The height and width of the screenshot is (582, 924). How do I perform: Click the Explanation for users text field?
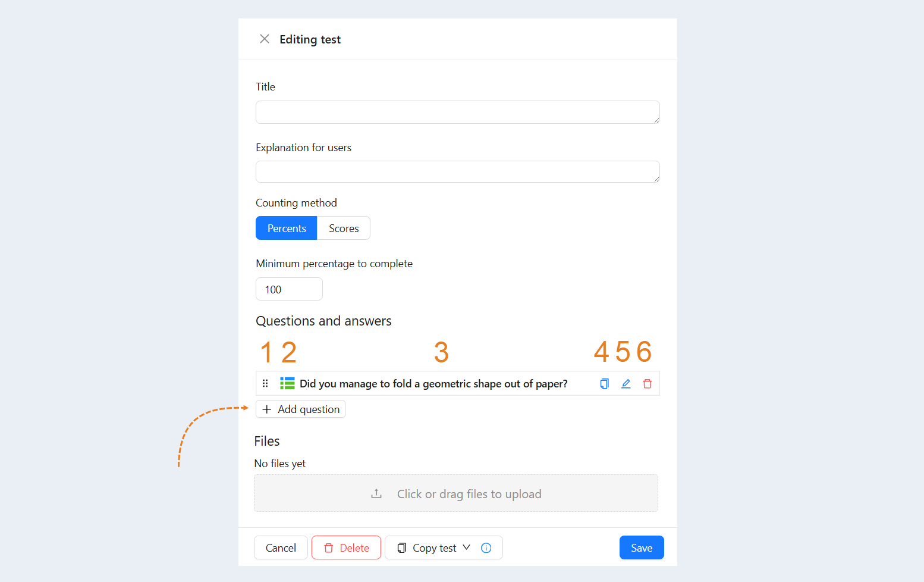click(x=458, y=171)
